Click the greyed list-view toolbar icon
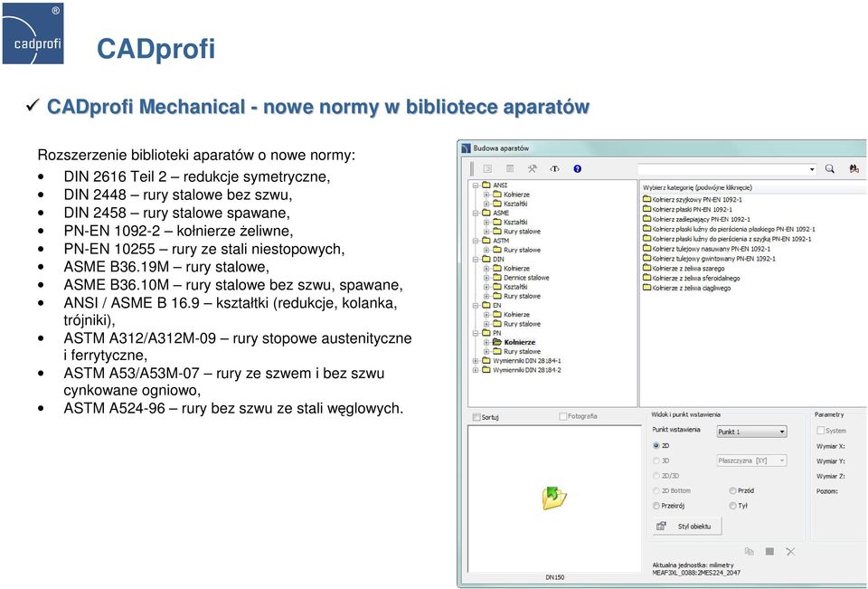Screen dimensions: 868x589 pyautogui.click(x=510, y=169)
